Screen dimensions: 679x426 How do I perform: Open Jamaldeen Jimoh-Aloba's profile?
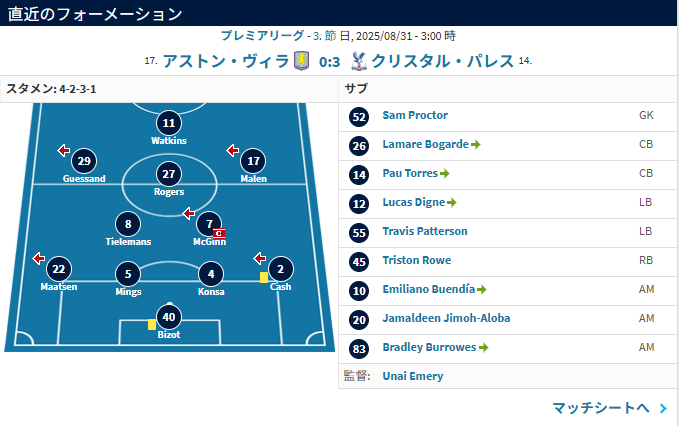pyautogui.click(x=446, y=318)
